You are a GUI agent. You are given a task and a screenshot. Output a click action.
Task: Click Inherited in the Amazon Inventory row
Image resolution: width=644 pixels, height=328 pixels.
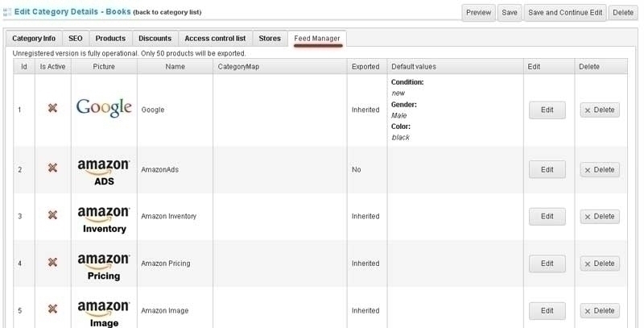click(365, 216)
